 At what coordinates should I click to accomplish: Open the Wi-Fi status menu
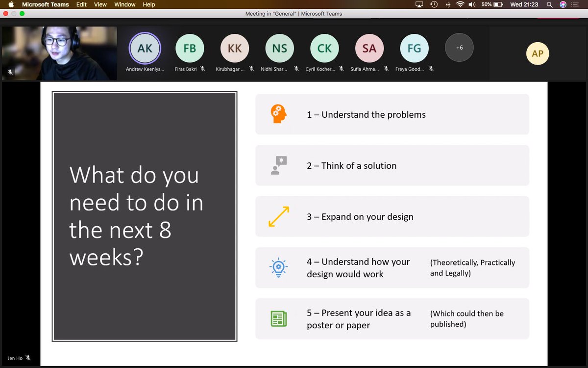tap(460, 4)
